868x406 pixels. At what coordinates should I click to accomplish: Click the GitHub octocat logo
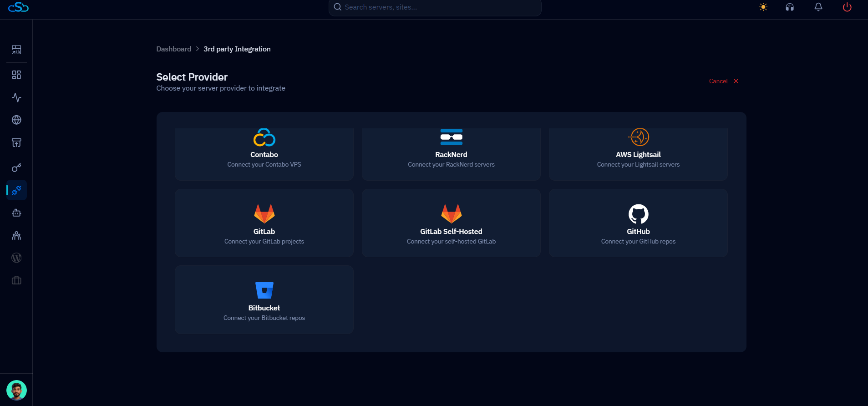point(639,214)
